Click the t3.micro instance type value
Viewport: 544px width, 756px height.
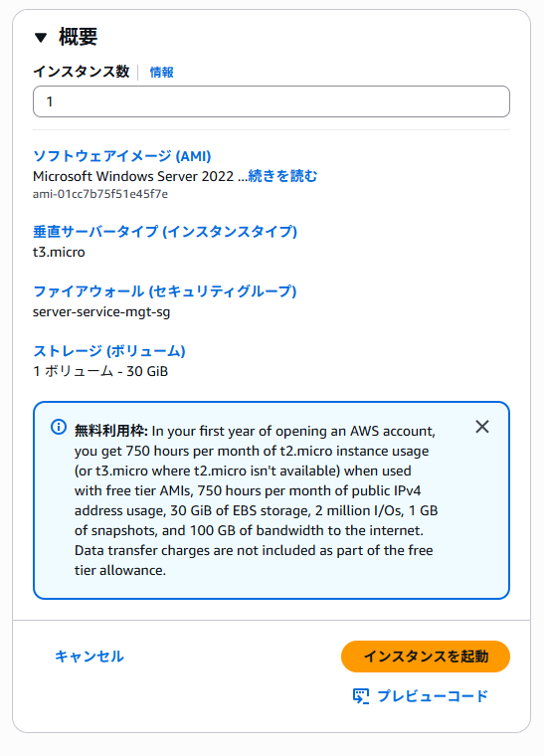pyautogui.click(x=59, y=252)
